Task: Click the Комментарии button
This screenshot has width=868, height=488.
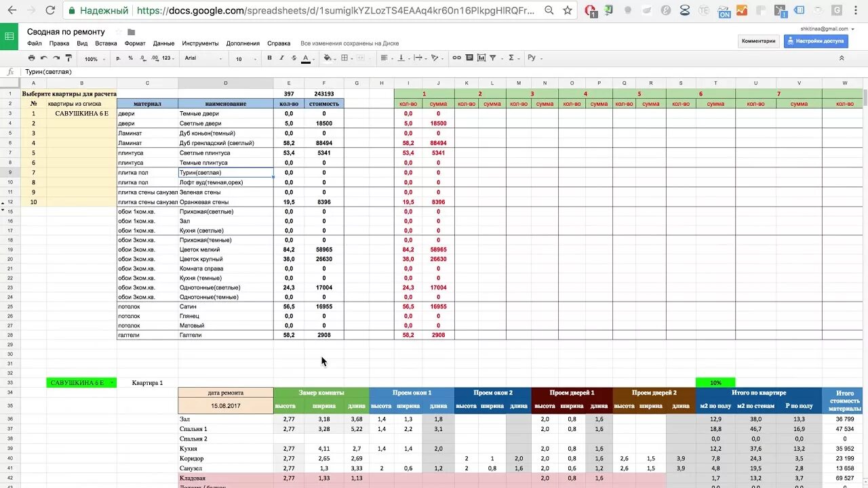Action: [x=758, y=41]
